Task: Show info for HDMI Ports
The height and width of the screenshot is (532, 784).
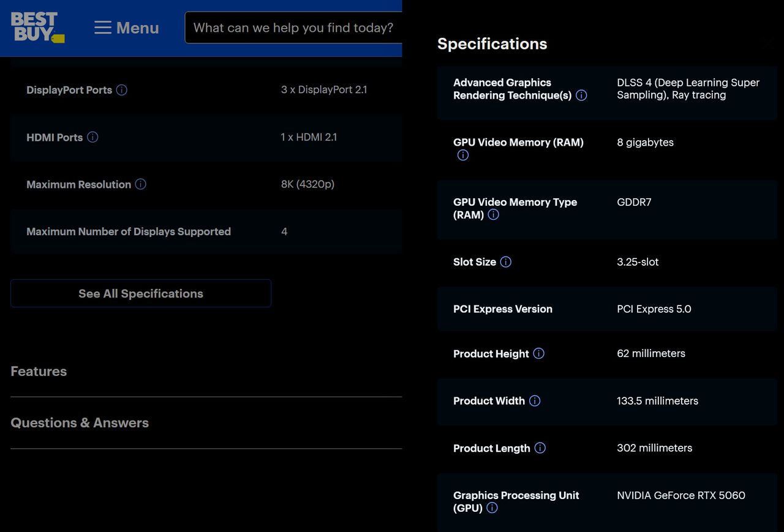Action: [92, 137]
